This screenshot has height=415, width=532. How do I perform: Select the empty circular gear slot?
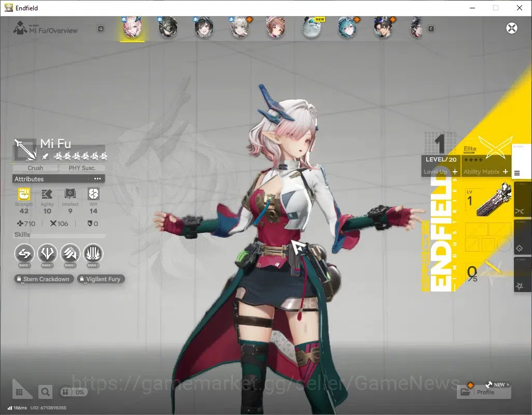(x=504, y=244)
